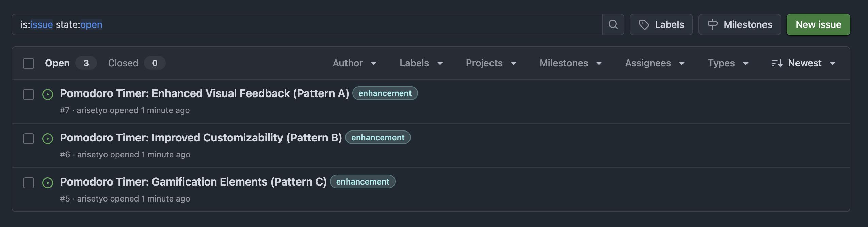The width and height of the screenshot is (868, 227).
Task: Click the open-issue status icon for issue #6
Action: (x=48, y=139)
